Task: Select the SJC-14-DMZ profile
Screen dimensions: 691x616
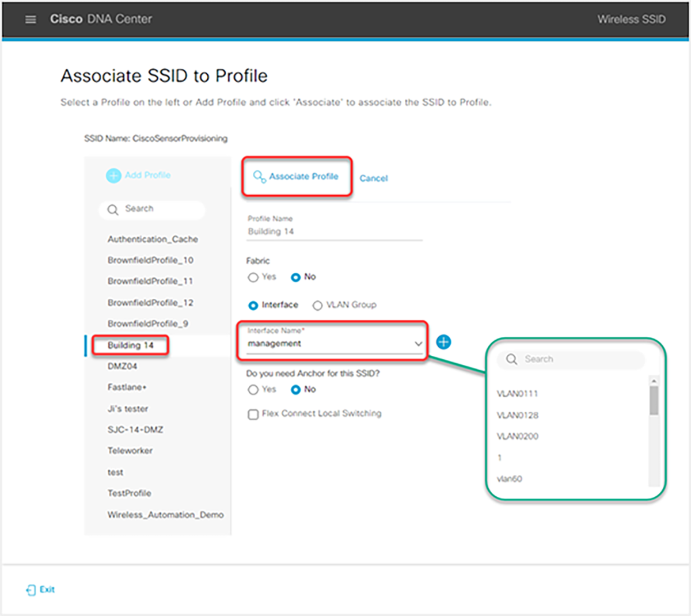Action: (135, 430)
